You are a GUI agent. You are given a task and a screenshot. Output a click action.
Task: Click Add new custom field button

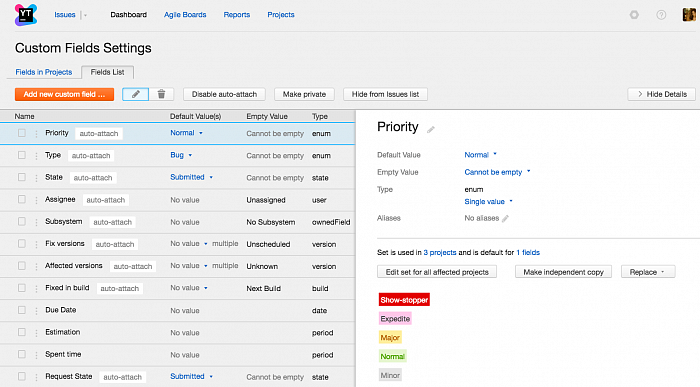(x=64, y=94)
